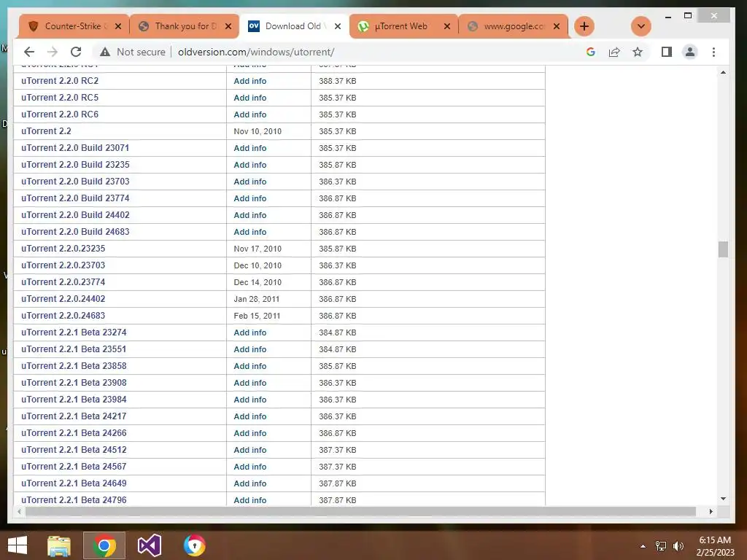The width and height of the screenshot is (747, 560).
Task: Click the horizontal scrollbar left arrow
Action: pos(19,511)
